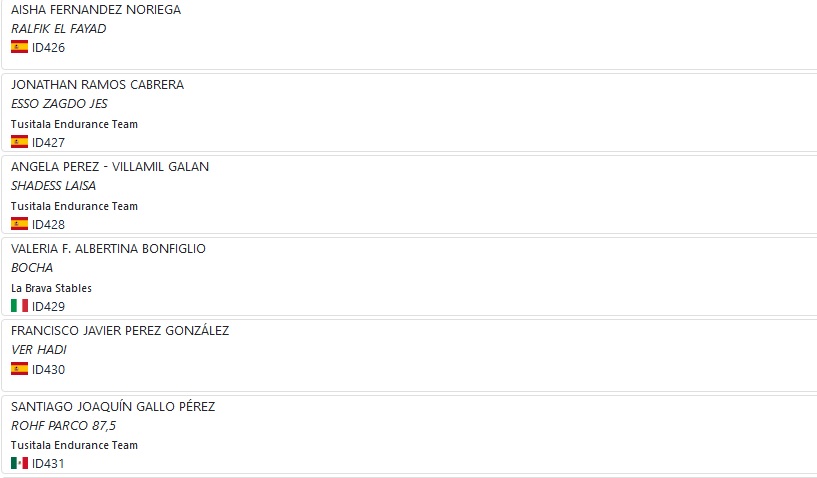Screen dimensions: 817x478
Task: Click horse name ESSO ZAGDO JES
Action: [x=59, y=104]
